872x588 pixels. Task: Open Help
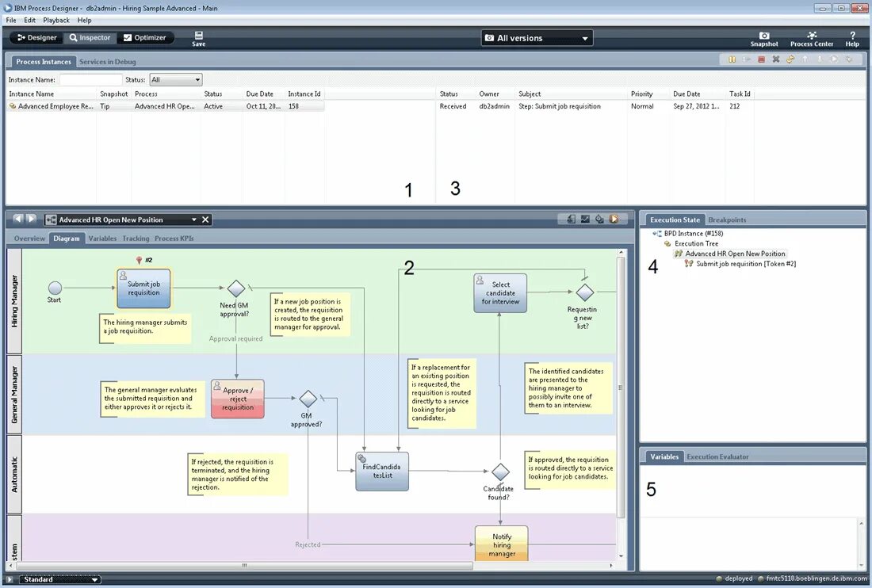(852, 39)
